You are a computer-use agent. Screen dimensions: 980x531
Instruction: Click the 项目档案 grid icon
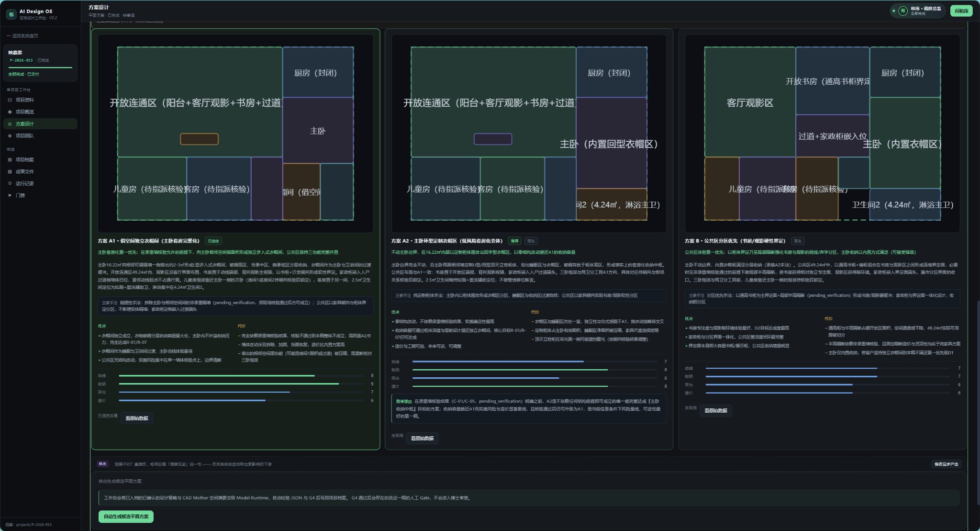(10, 160)
